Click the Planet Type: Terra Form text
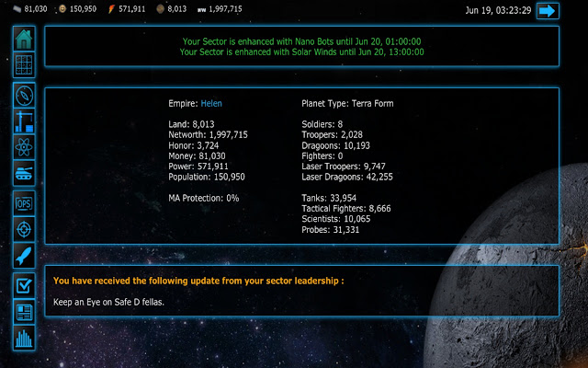Screen dimensions: 588x368 [347, 104]
